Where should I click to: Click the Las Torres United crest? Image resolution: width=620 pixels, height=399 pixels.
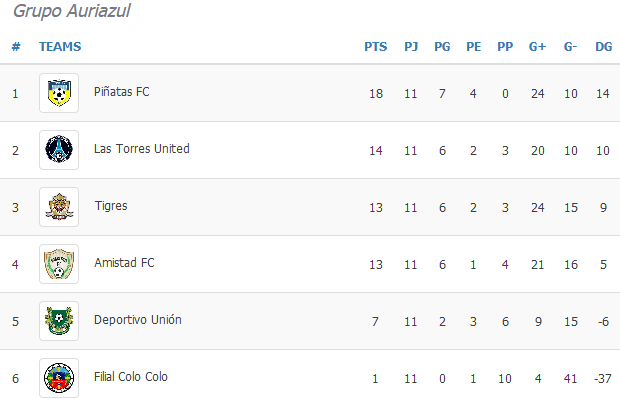(x=59, y=150)
